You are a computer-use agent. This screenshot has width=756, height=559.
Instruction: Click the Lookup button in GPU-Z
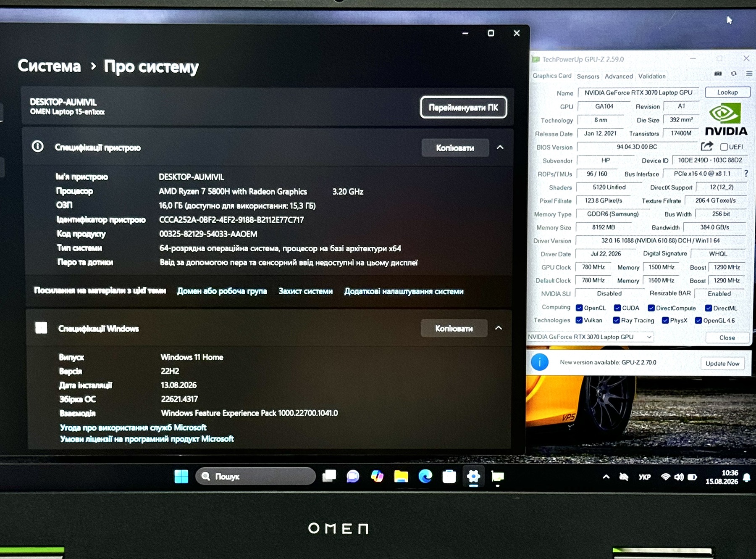point(727,92)
